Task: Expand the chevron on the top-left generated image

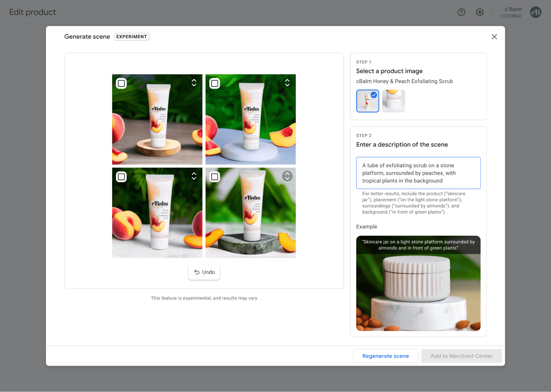Action: point(194,83)
